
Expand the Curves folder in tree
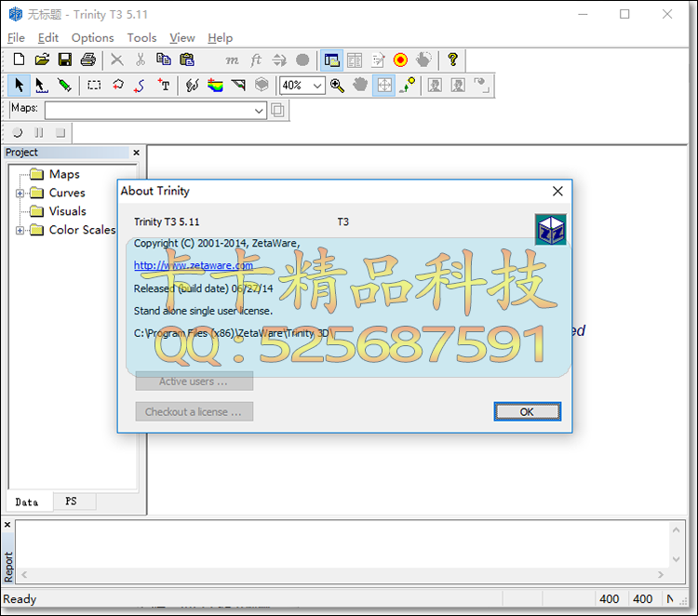[x=20, y=194]
